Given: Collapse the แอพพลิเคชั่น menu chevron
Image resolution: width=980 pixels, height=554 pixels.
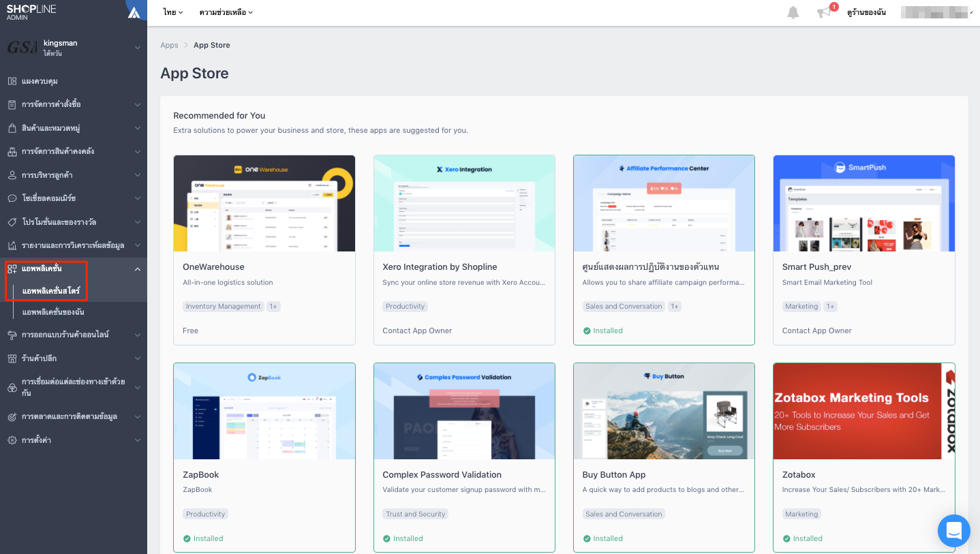Looking at the screenshot, I should (138, 269).
